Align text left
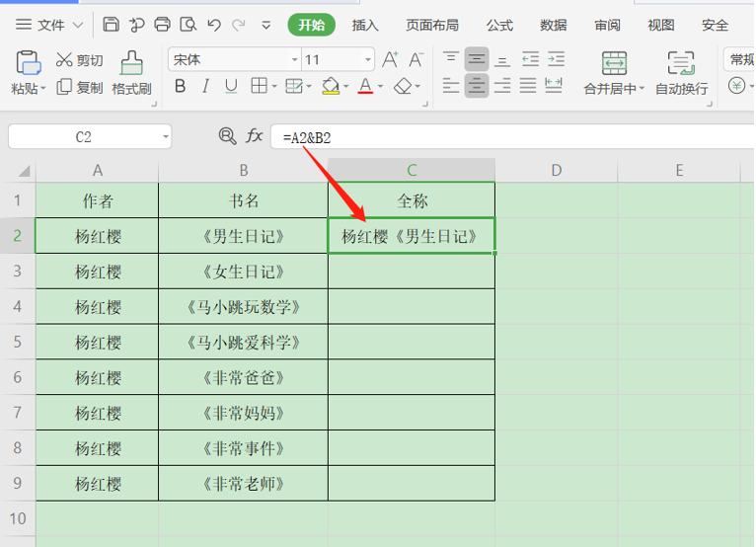Viewport: 756px width, 547px height. [x=451, y=86]
